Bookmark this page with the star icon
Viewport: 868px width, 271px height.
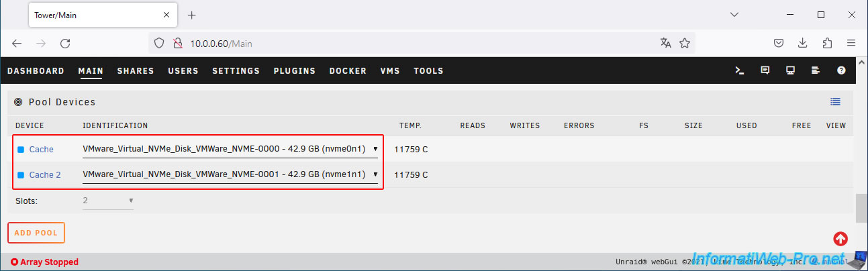[685, 43]
